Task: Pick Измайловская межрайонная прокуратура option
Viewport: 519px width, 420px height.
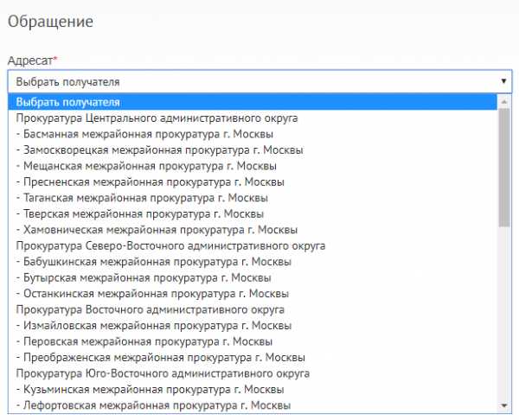Action: (253, 326)
